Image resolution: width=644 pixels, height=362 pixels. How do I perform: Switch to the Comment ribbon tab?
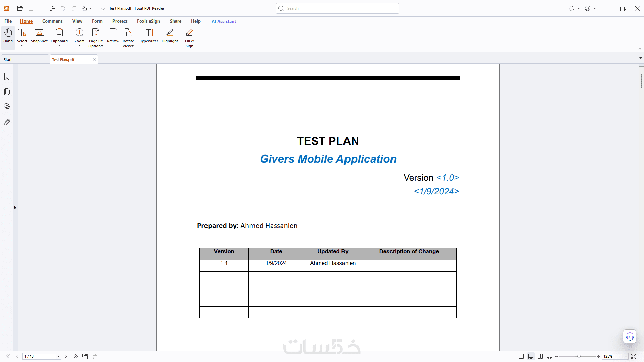[x=52, y=21]
